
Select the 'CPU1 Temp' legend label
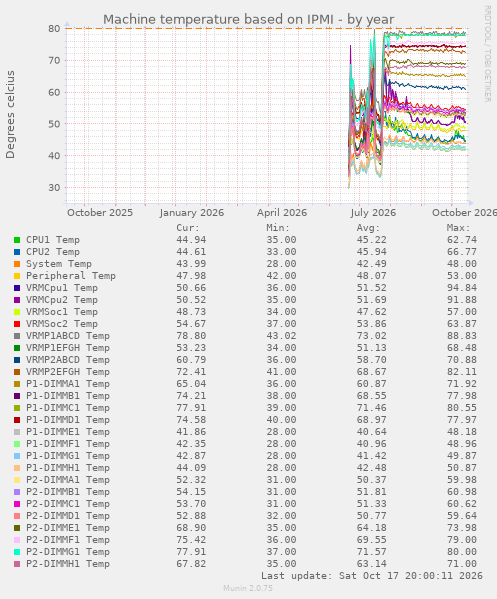[x=53, y=240]
